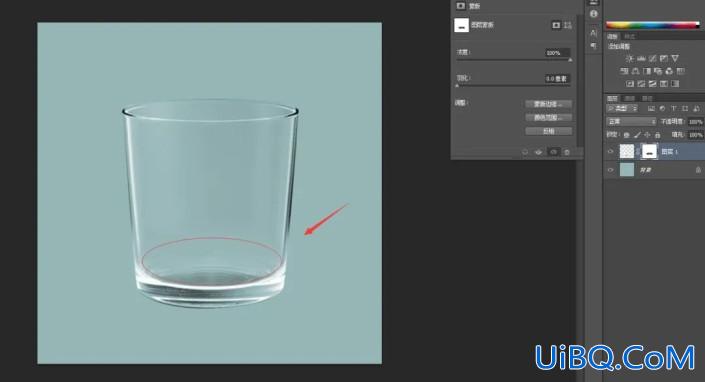Select the pixel mask icon in Properties
This screenshot has height=382, width=705.
(x=556, y=25)
